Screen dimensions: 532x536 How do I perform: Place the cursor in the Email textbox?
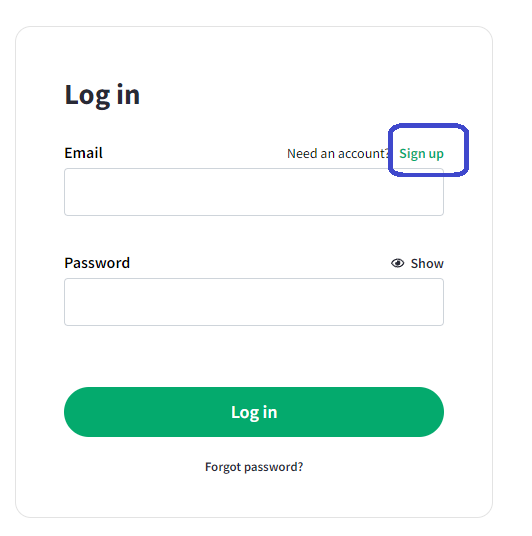point(254,192)
